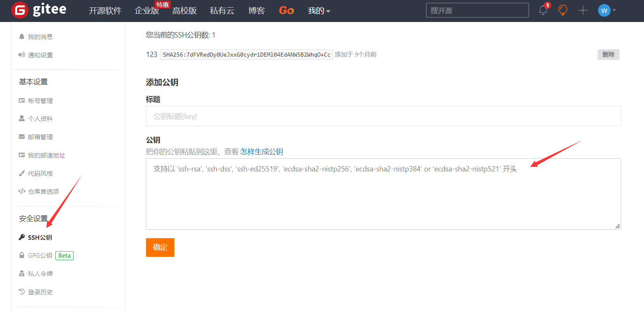Open 登录历史 in sidebar
644x311 pixels.
point(40,292)
